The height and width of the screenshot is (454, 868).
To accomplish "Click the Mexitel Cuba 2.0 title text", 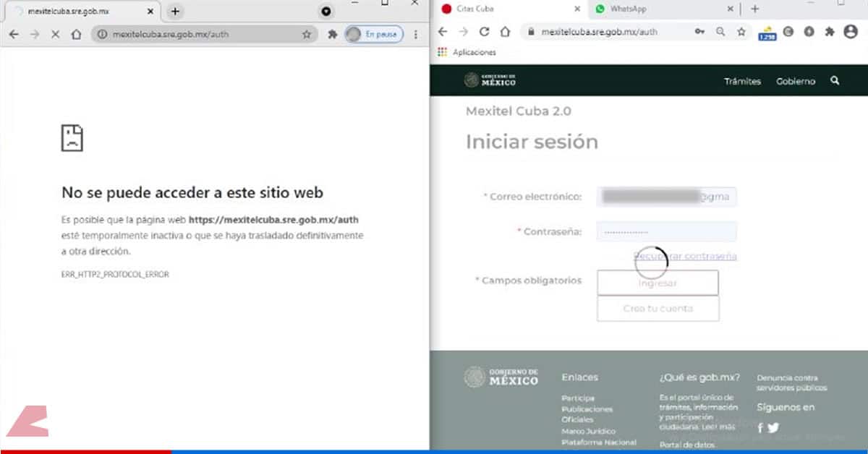I will [518, 111].
